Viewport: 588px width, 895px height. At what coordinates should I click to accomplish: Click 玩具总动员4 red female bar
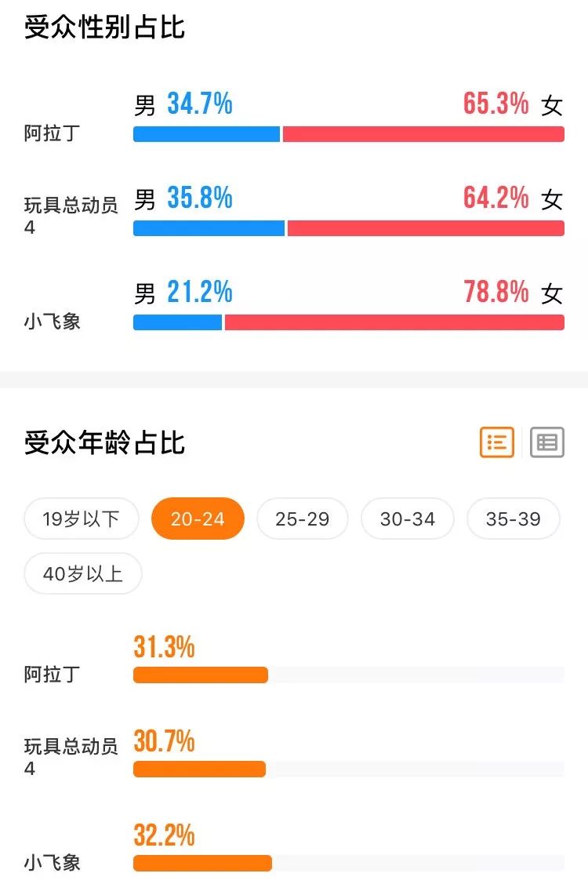pos(426,228)
